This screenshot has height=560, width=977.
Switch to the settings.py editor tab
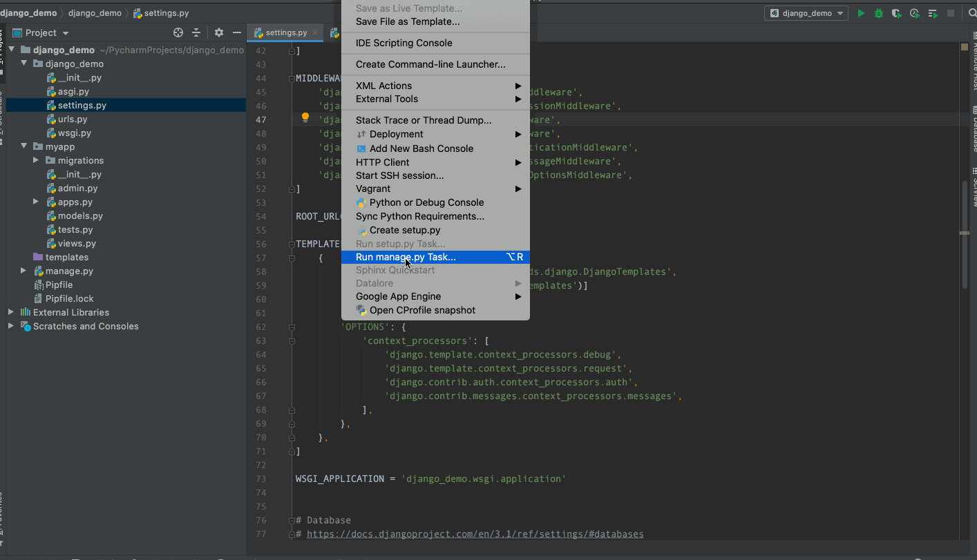pos(286,32)
